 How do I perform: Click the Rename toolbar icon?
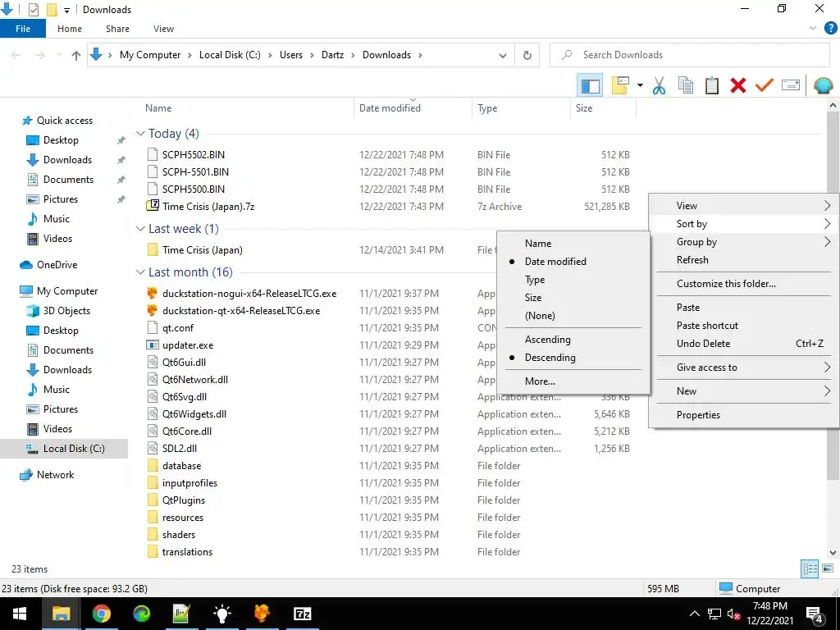click(790, 85)
